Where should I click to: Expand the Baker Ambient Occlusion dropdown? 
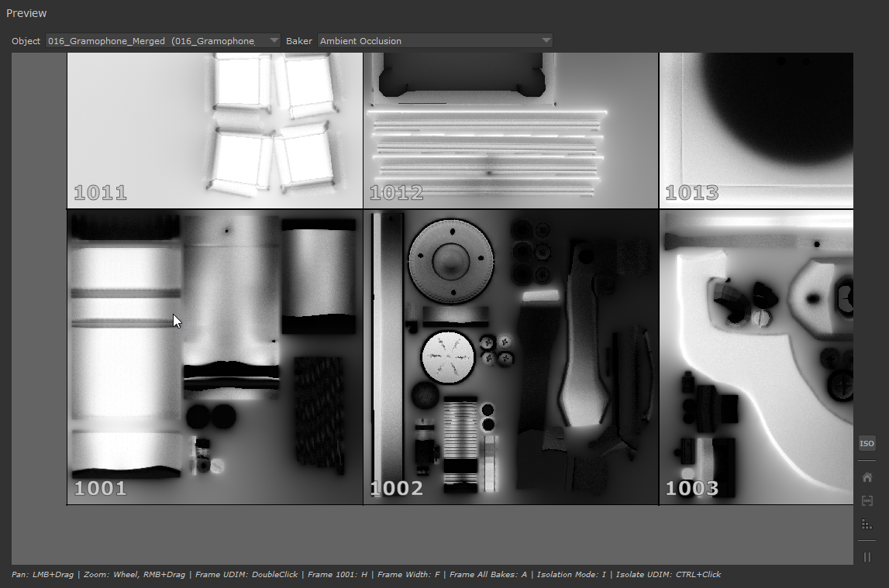tap(435, 41)
